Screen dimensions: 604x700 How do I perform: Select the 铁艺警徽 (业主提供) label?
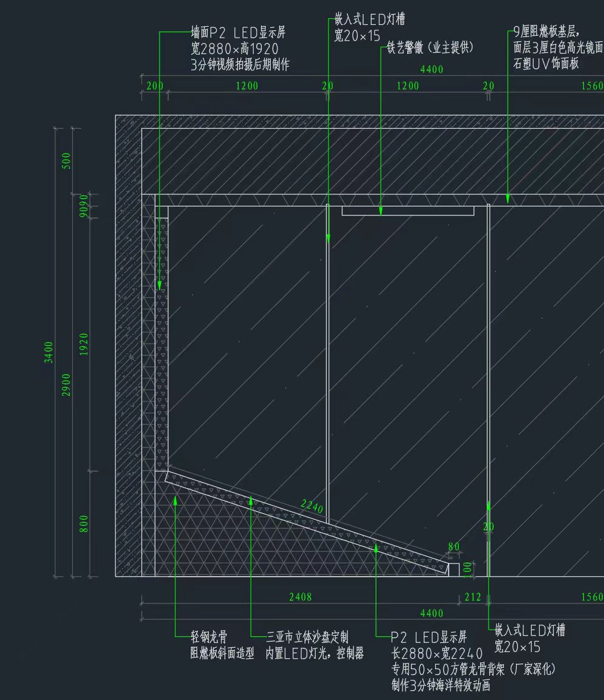point(430,48)
